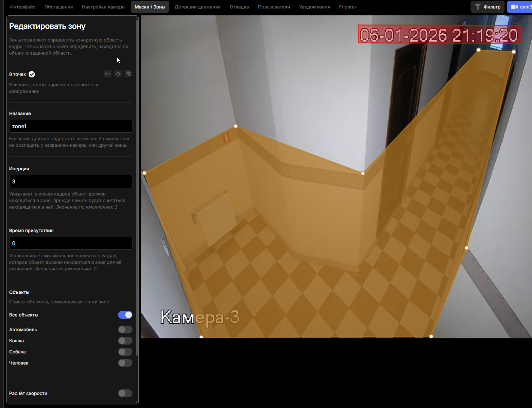Screen dimensions: 532x408
Task: Click the Название field label
Action: [20, 113]
